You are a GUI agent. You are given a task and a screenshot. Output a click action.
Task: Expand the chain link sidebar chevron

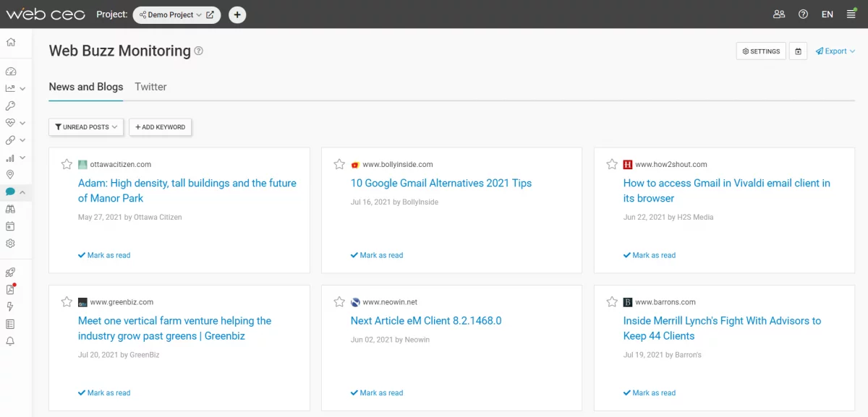23,140
